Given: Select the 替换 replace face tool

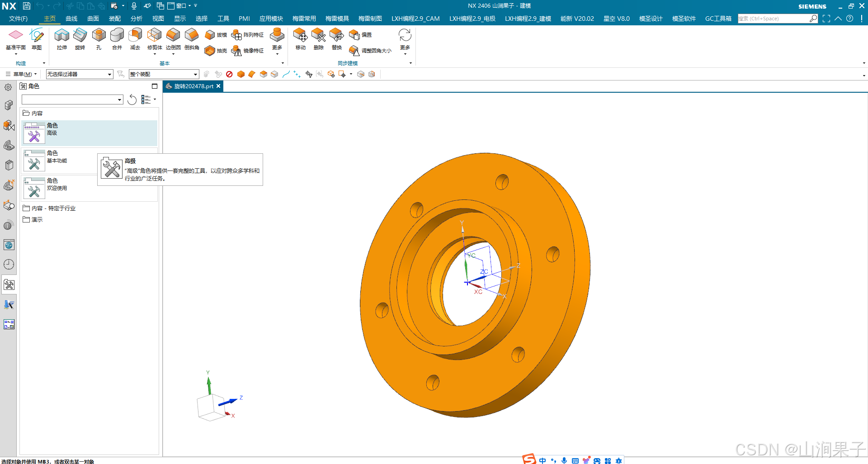Looking at the screenshot, I should (337, 38).
